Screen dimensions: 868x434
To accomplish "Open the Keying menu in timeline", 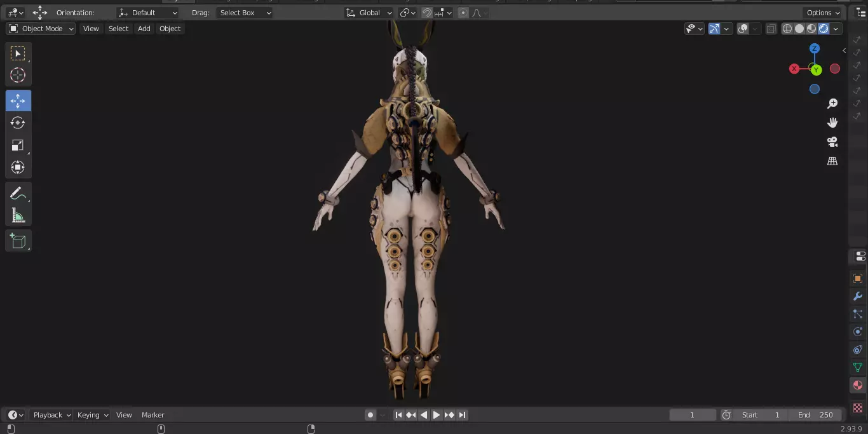I will click(x=93, y=415).
